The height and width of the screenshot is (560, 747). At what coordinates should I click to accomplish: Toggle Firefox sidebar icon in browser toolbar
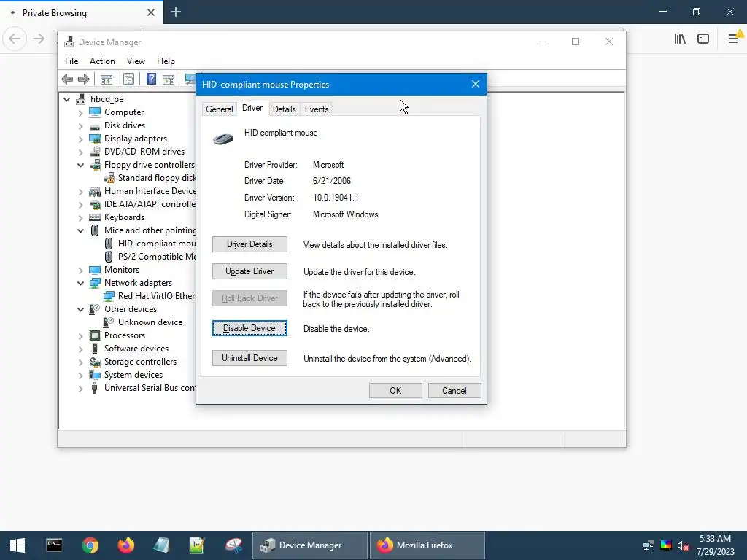(703, 39)
